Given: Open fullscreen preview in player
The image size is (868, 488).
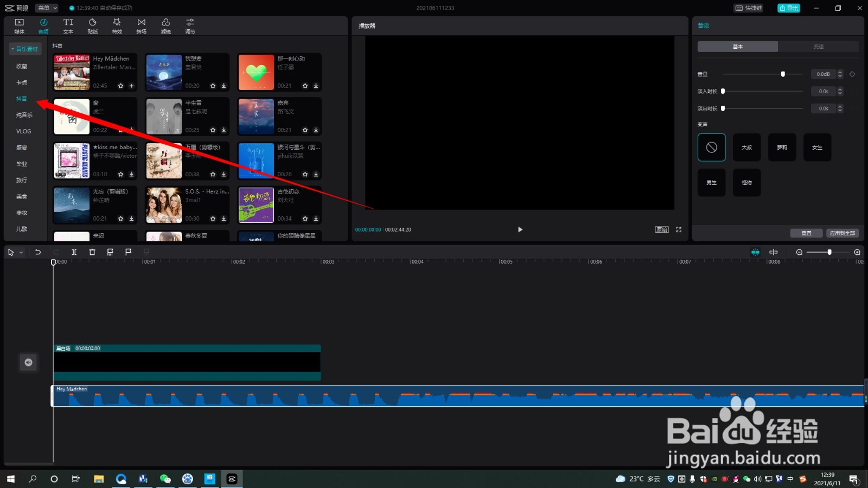Looking at the screenshot, I should pos(679,229).
